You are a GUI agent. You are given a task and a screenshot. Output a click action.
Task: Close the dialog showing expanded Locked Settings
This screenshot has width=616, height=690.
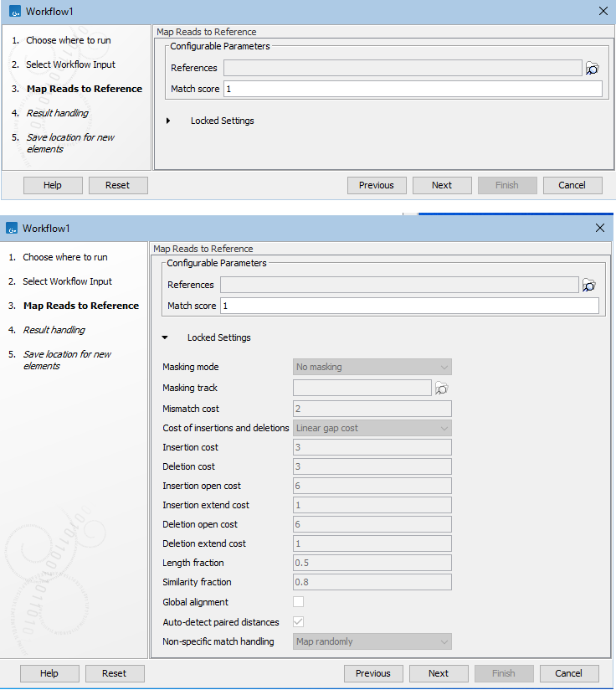click(x=599, y=228)
